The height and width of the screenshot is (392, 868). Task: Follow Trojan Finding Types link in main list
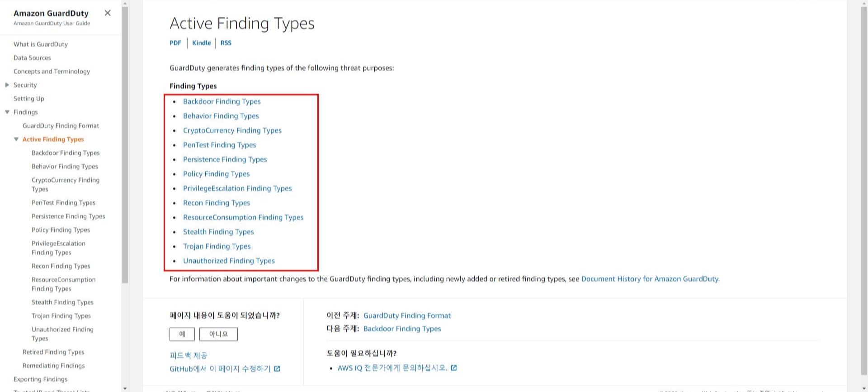(x=217, y=246)
